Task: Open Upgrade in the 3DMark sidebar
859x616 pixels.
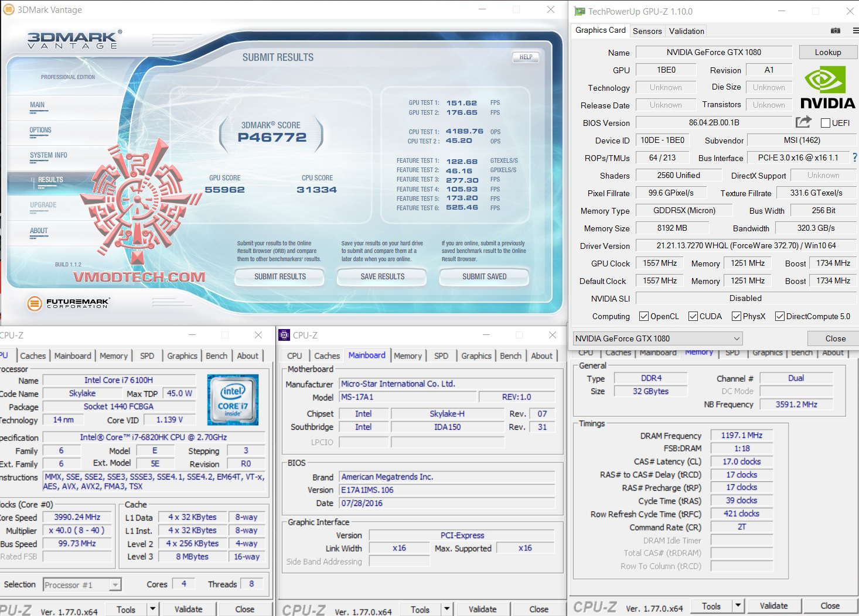Action: [43, 206]
